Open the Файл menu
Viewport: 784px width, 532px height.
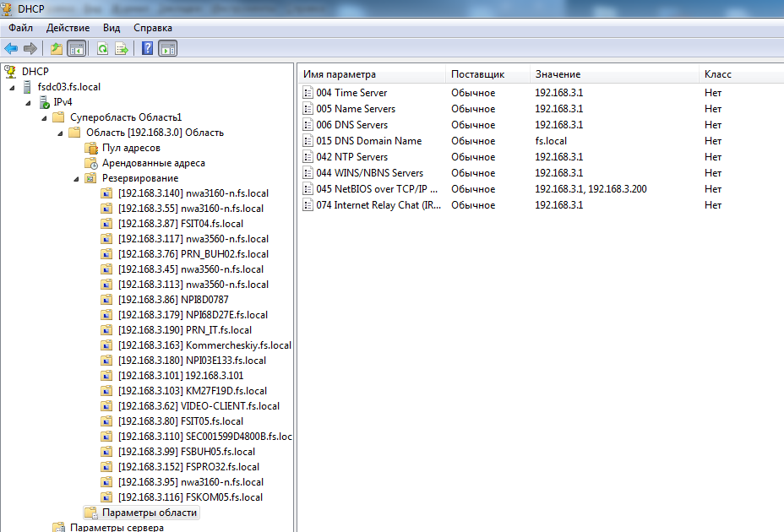point(20,28)
